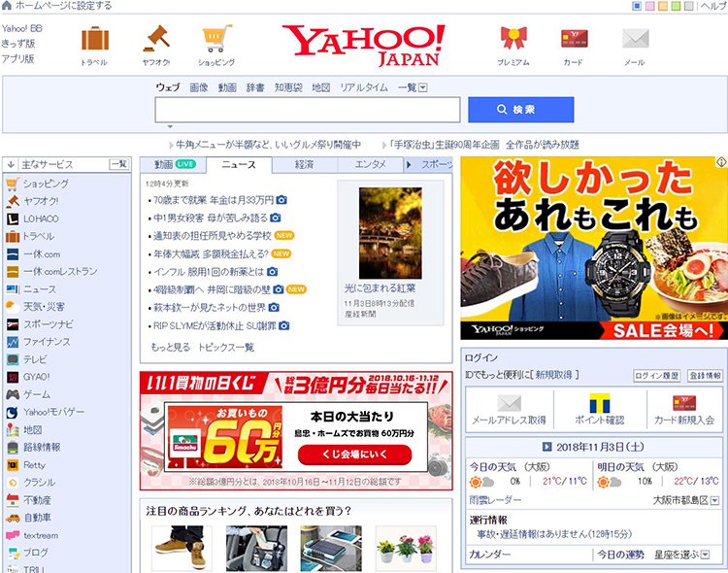The width and height of the screenshot is (728, 573).
Task: Click into the web search input field
Action: click(308, 110)
